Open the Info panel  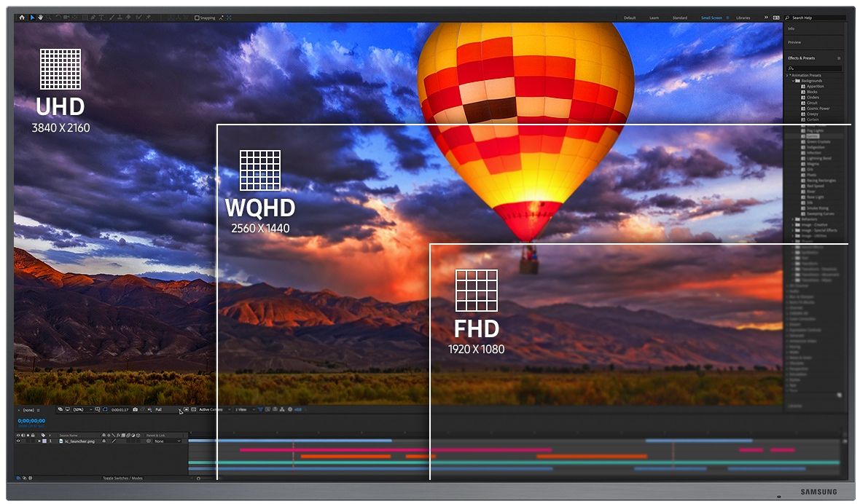coord(791,28)
